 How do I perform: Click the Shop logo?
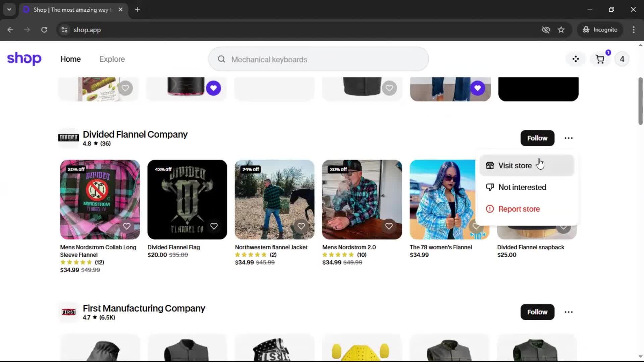pyautogui.click(x=24, y=59)
